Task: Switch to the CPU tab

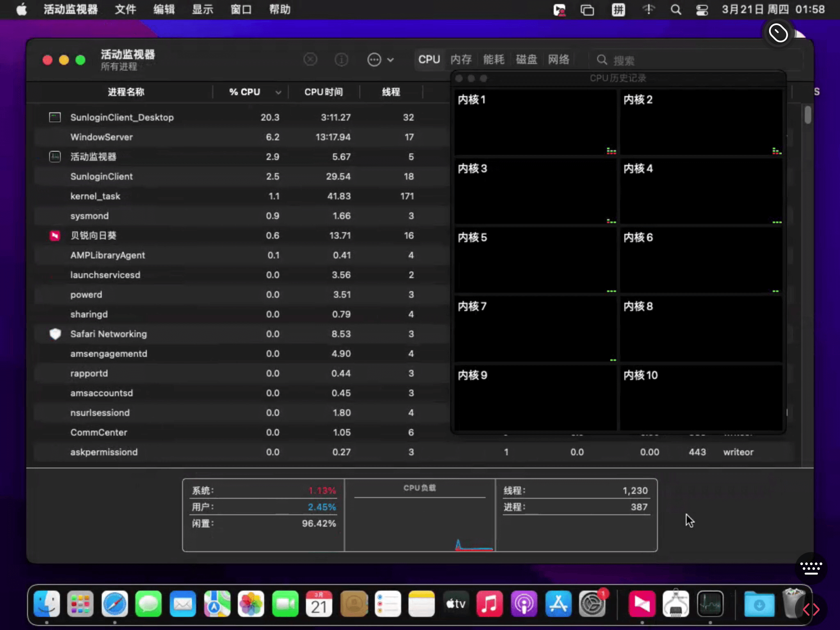Action: click(429, 59)
